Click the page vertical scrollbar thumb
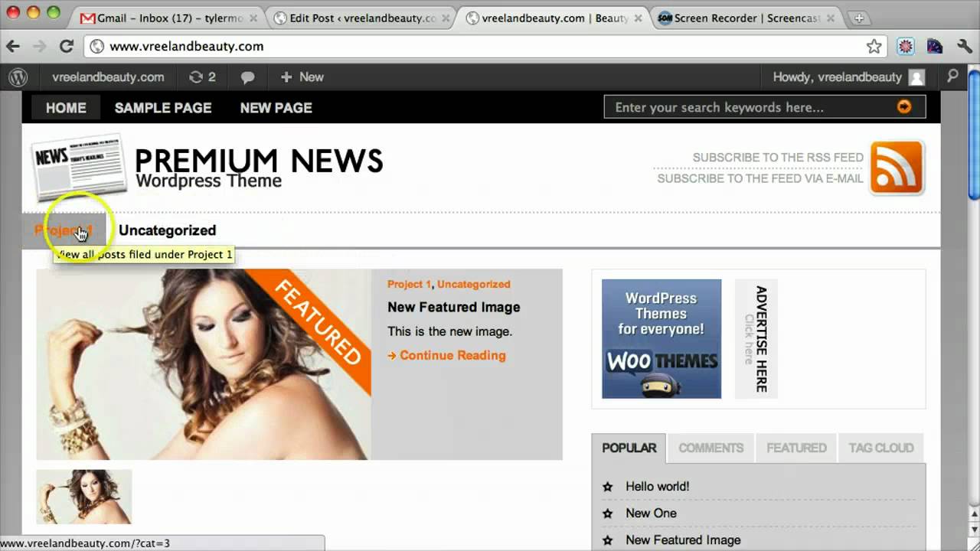 coord(974,134)
